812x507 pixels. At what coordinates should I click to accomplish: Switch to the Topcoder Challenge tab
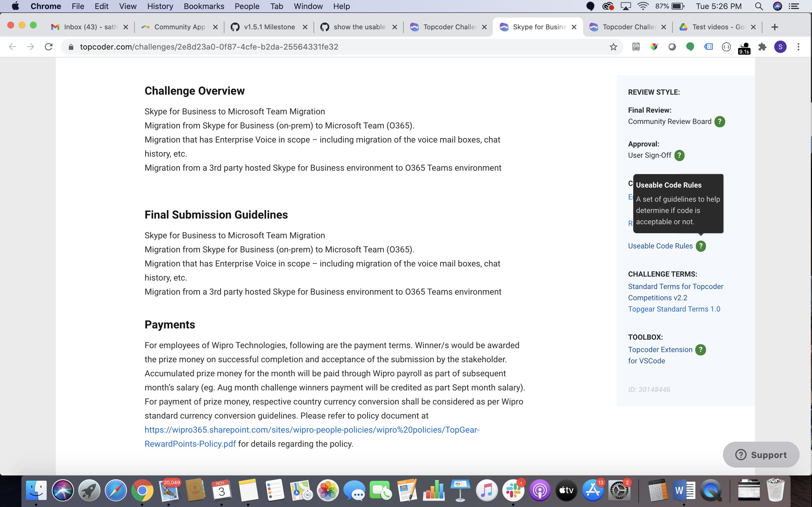pos(446,27)
